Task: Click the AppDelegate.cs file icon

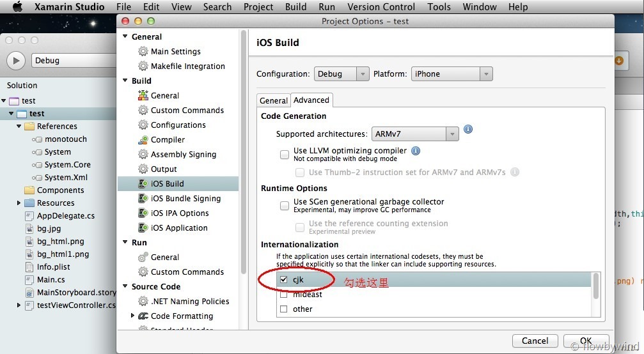Action: point(29,216)
